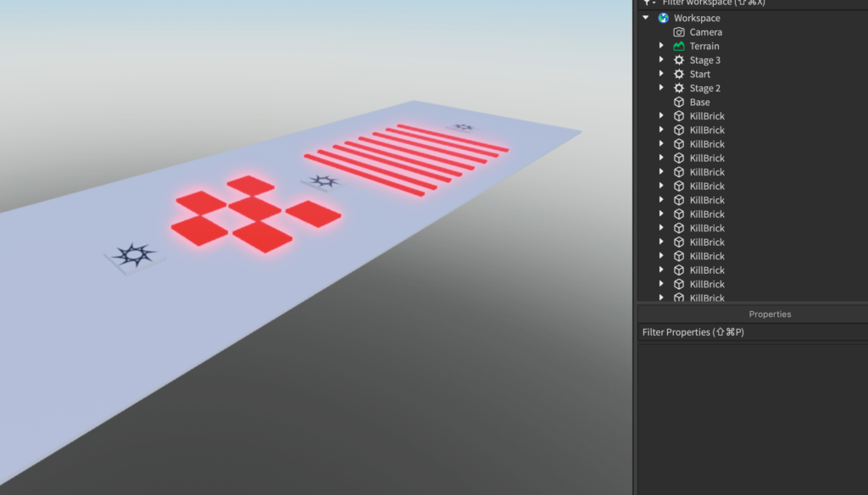Viewport: 868px width, 495px height.
Task: Select the Base label in Explorer
Action: tap(699, 102)
